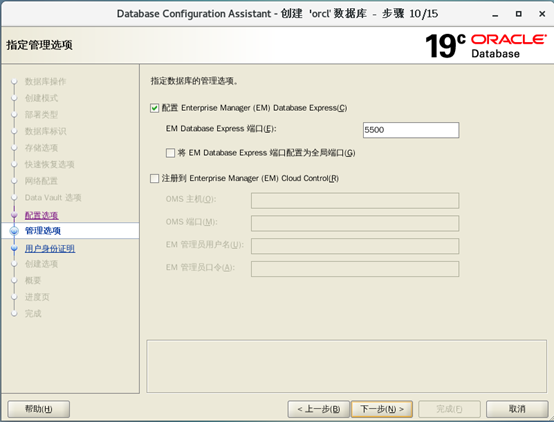The width and height of the screenshot is (554, 422).
Task: Click the step bullet icon beside 配置选项
Action: [14, 215]
